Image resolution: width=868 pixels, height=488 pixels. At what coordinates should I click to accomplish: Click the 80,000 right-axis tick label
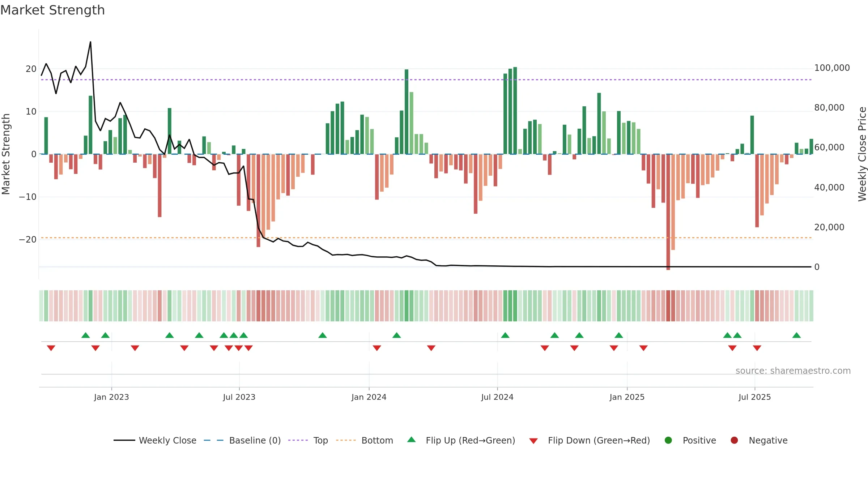pos(829,108)
